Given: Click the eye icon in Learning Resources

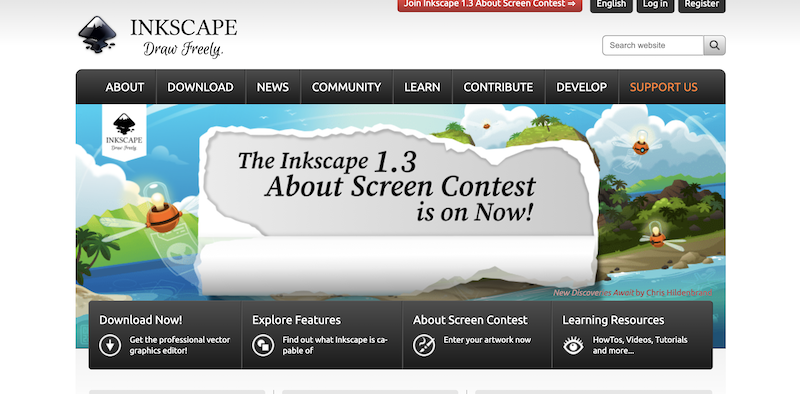Looking at the screenshot, I should pyautogui.click(x=573, y=346).
